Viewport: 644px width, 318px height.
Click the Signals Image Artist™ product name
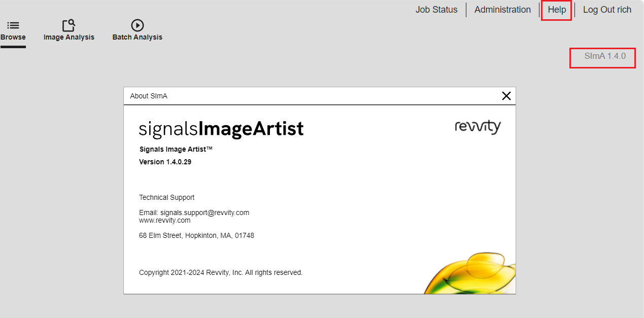coord(176,149)
